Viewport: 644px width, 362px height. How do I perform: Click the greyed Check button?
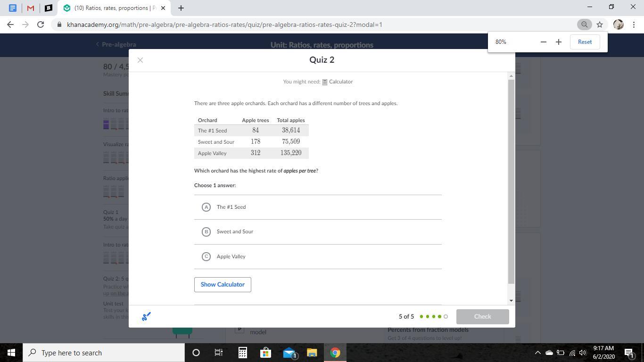click(x=482, y=317)
